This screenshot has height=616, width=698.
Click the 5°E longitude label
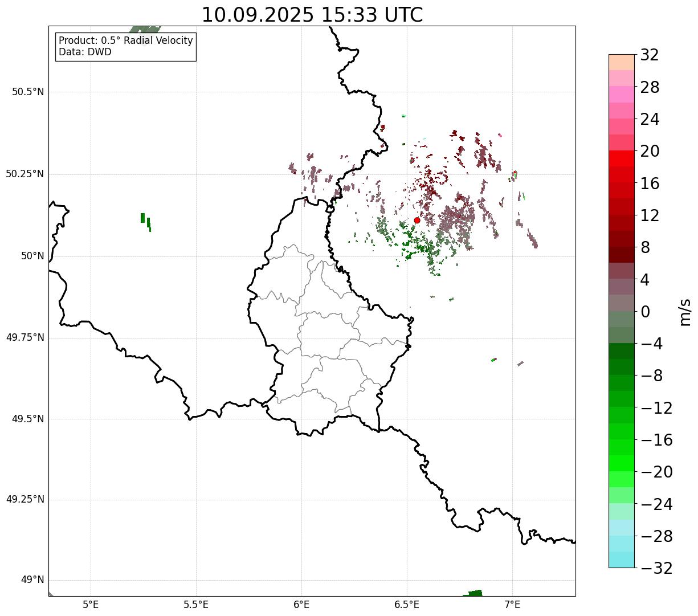pos(91,605)
